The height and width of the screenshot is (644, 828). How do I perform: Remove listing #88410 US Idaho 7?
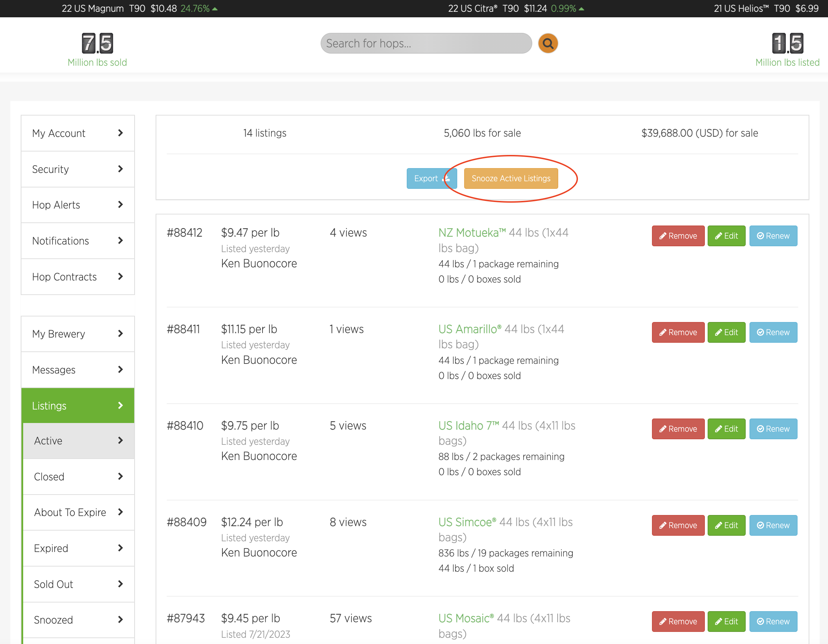point(678,429)
